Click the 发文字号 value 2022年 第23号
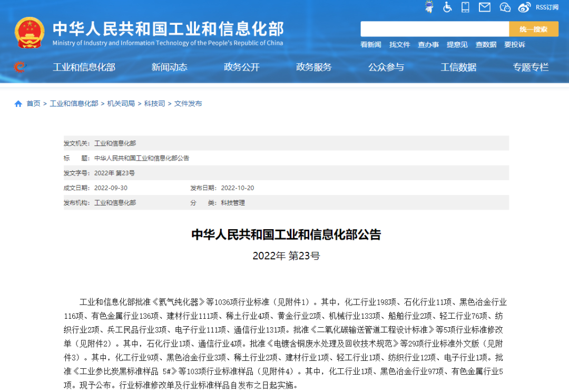Screen dimensions: 569x392 (115, 173)
